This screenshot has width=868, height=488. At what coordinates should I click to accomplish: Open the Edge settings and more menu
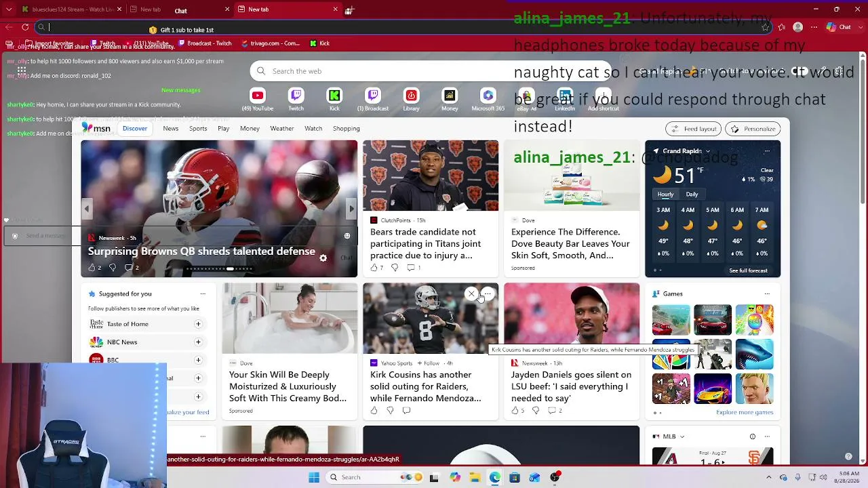(814, 27)
